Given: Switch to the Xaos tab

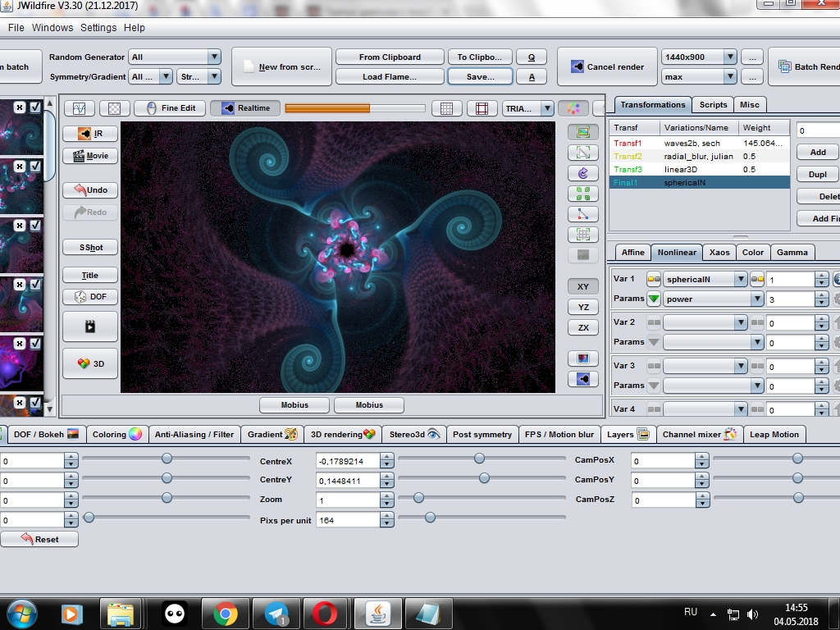Looking at the screenshot, I should tap(719, 253).
